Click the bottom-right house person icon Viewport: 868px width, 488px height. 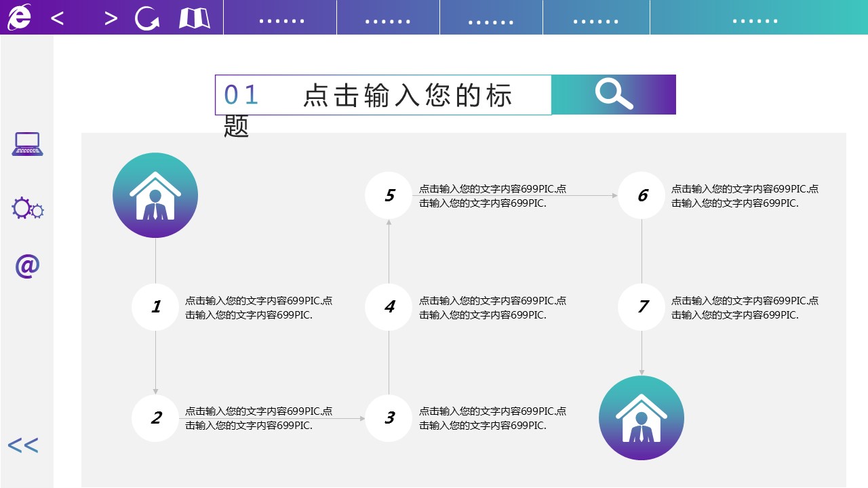[642, 418]
